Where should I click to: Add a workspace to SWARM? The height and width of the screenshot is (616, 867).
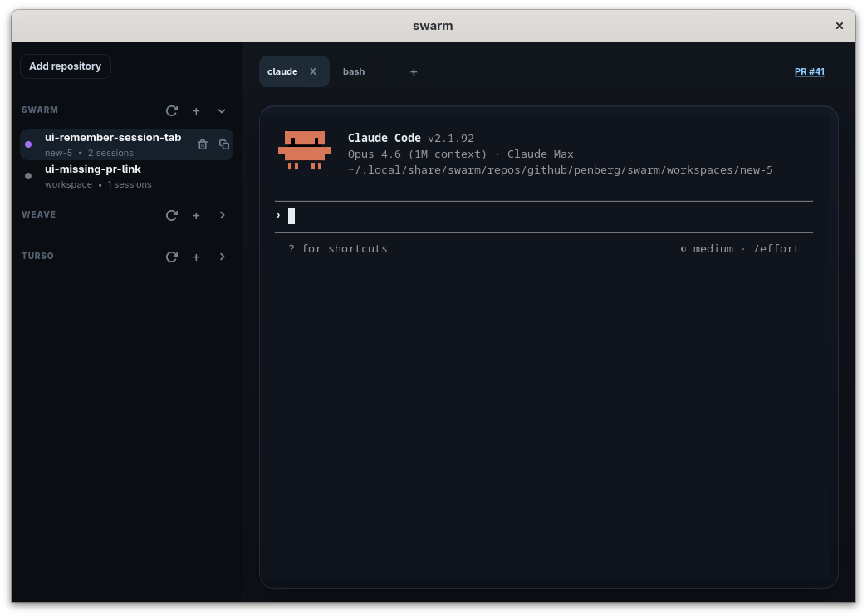click(196, 111)
